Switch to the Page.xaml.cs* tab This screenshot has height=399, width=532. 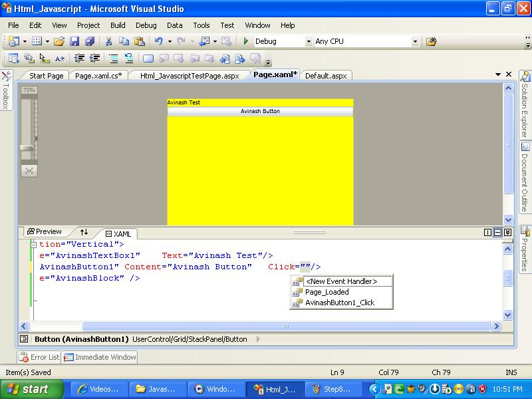98,76
